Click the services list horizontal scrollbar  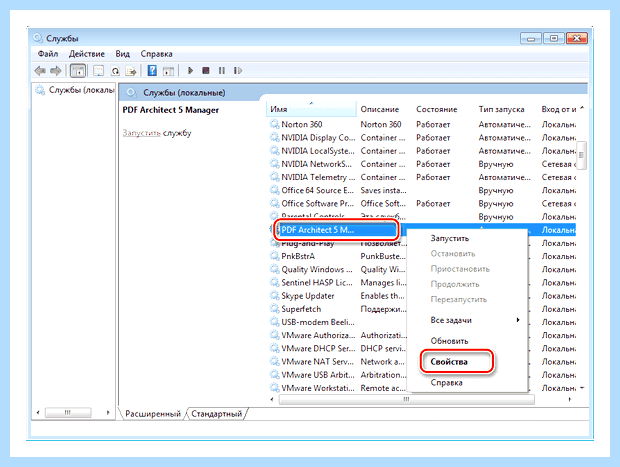click(x=407, y=399)
